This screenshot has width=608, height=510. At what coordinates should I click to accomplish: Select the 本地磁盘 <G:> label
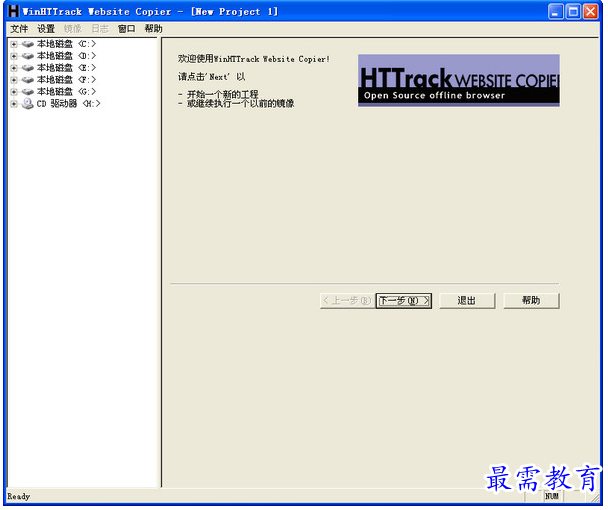66,92
